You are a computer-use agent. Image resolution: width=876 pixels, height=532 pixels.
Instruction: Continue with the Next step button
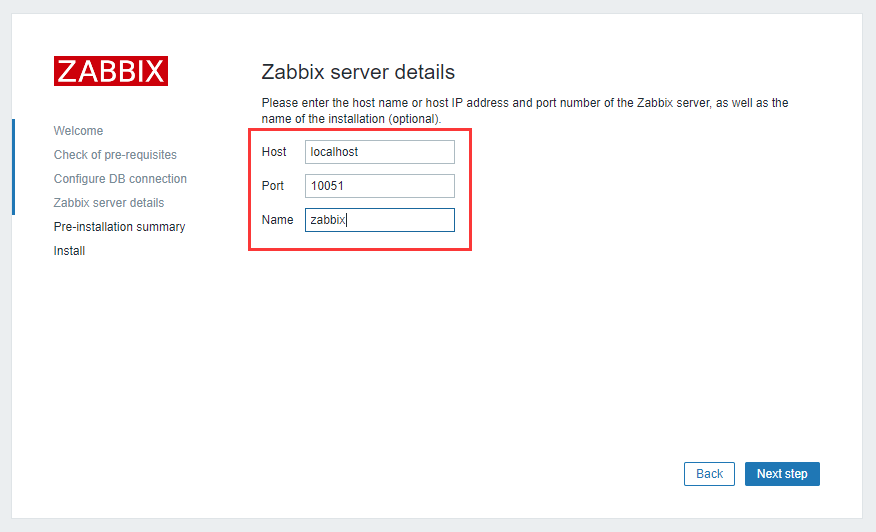pos(782,474)
